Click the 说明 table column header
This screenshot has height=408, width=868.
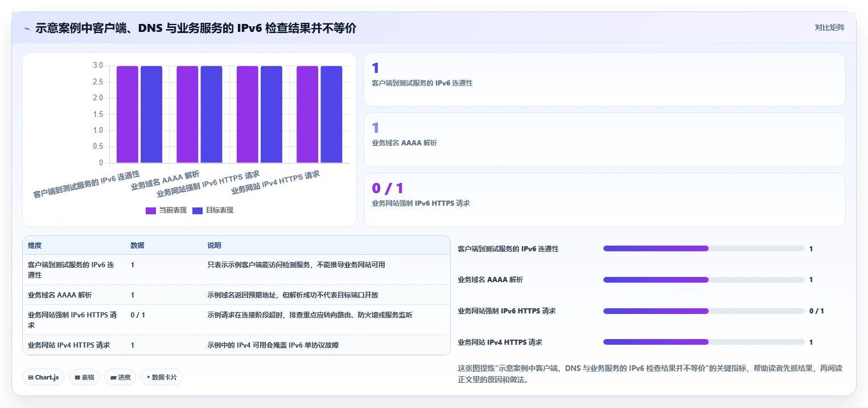[214, 246]
